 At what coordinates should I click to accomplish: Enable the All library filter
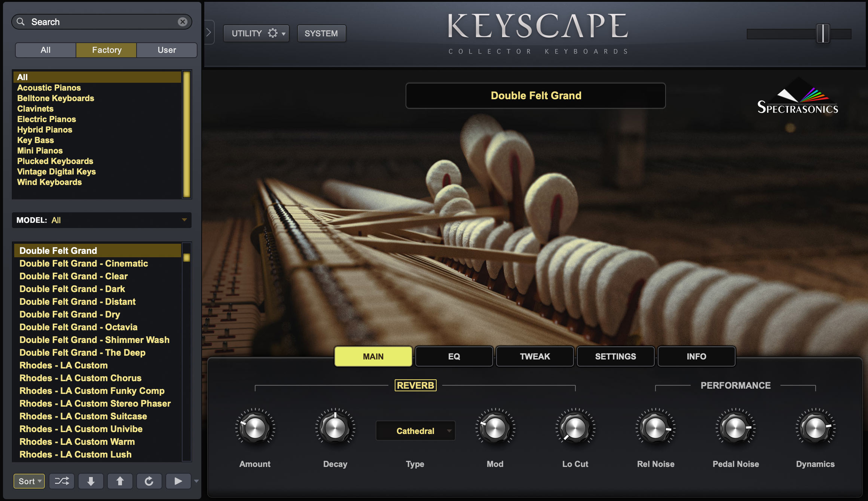click(x=45, y=50)
